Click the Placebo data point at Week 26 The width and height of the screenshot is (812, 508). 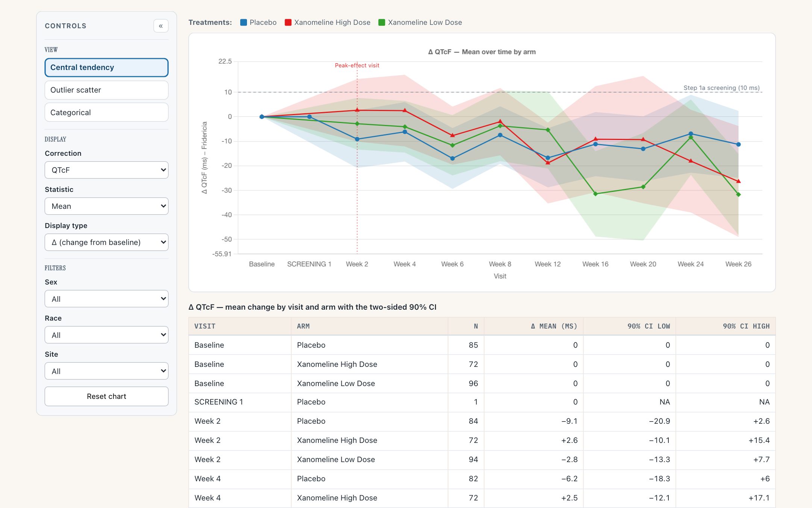coord(738,144)
